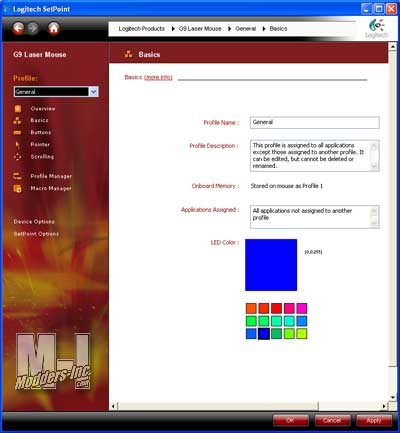Click the OK button
400x433 pixels.
(291, 421)
